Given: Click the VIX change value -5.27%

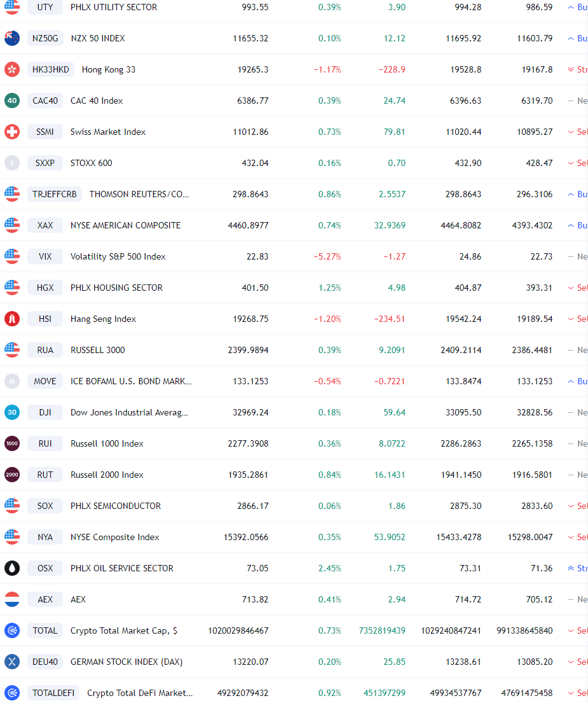Looking at the screenshot, I should click(327, 256).
